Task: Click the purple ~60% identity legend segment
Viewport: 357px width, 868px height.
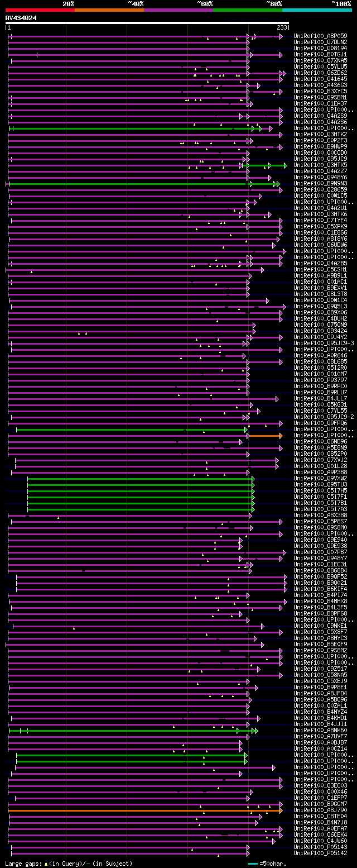Action: (178, 10)
